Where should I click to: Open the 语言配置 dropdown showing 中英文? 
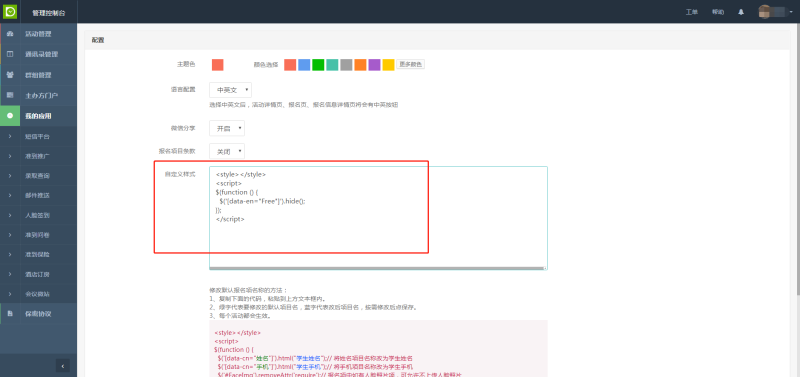pyautogui.click(x=231, y=90)
